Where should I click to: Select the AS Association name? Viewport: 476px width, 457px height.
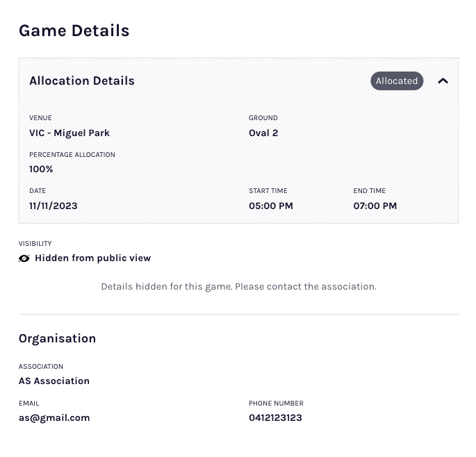(x=54, y=381)
